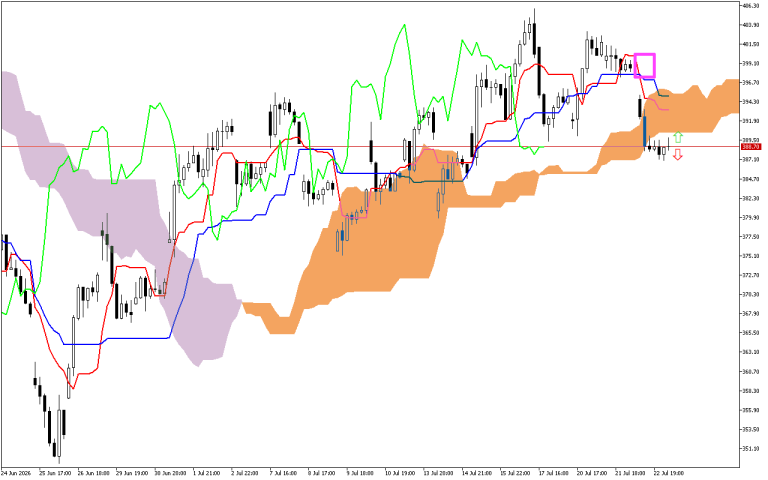Image resolution: width=768 pixels, height=480 pixels.
Task: Click the 24 Jun 2026 date label
Action: [x=16, y=473]
